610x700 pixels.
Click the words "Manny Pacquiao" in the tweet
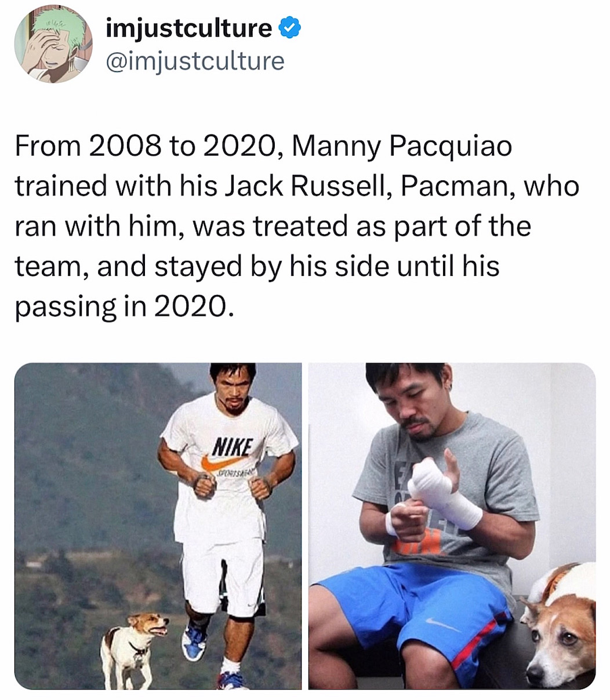pos(402,147)
